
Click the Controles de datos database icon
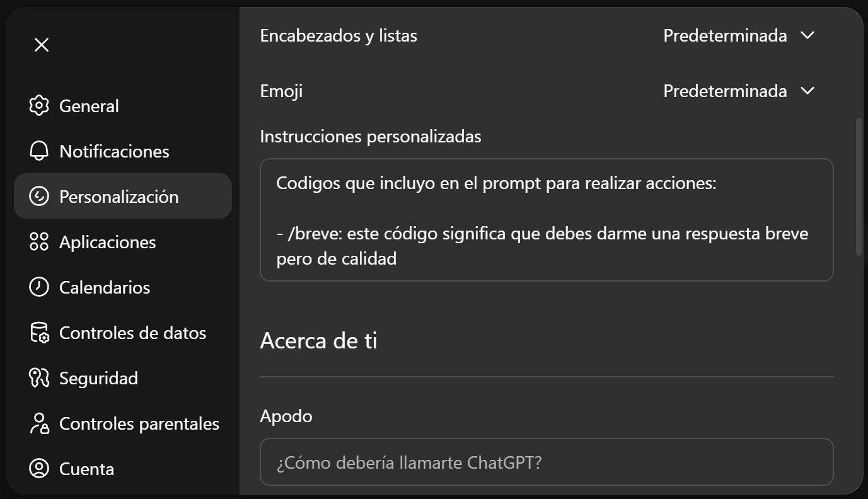tap(39, 333)
